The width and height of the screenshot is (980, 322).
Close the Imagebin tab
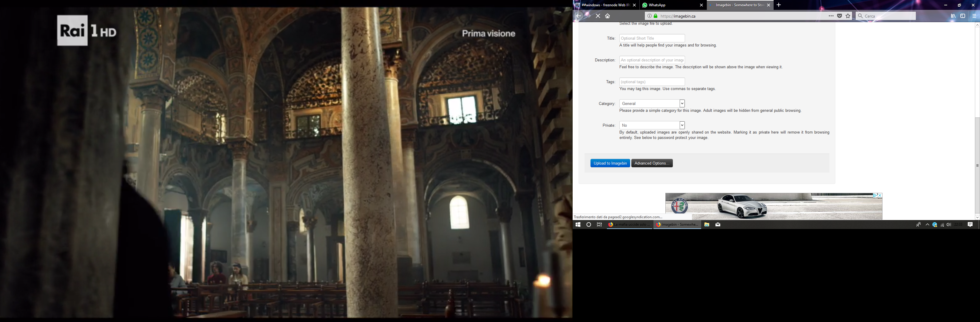point(769,5)
